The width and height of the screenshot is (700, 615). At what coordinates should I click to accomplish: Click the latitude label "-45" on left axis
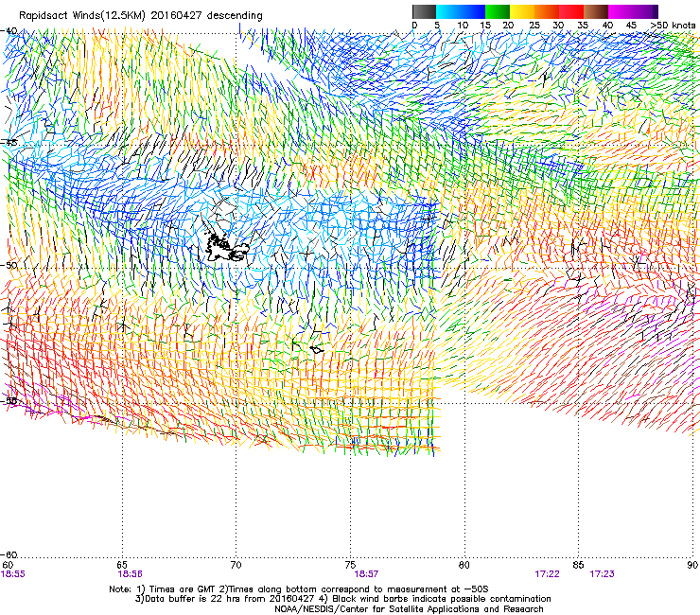tap(9, 143)
